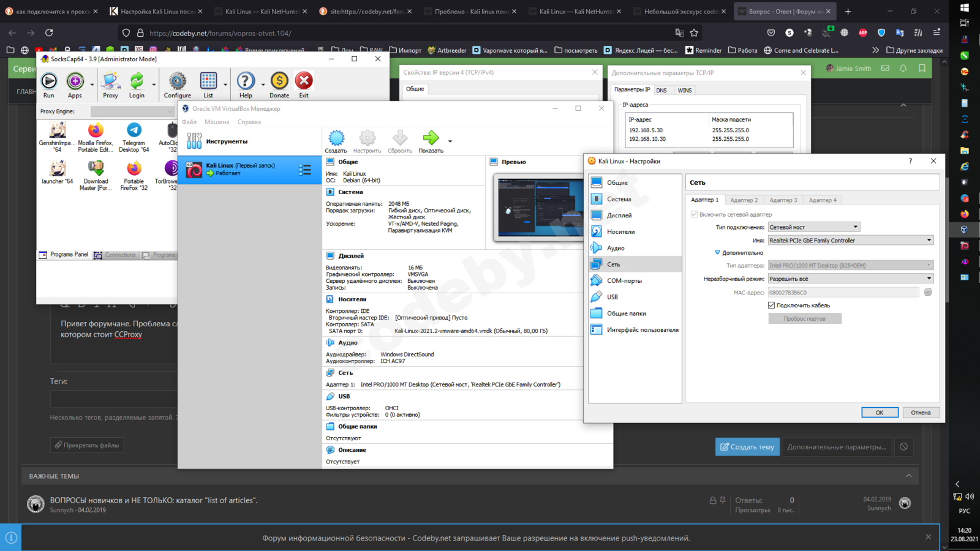Open the Машина menu in VirtualBox

tap(217, 122)
